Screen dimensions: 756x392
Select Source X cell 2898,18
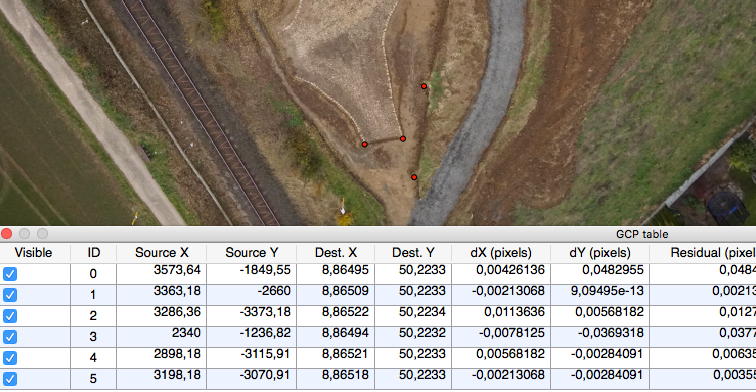162,357
